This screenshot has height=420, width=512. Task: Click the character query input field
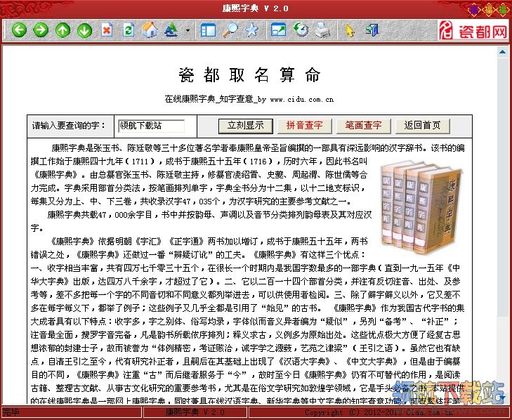tap(151, 126)
